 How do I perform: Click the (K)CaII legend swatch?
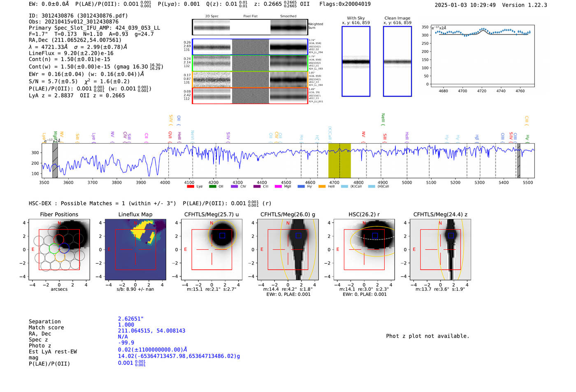tap(345, 186)
